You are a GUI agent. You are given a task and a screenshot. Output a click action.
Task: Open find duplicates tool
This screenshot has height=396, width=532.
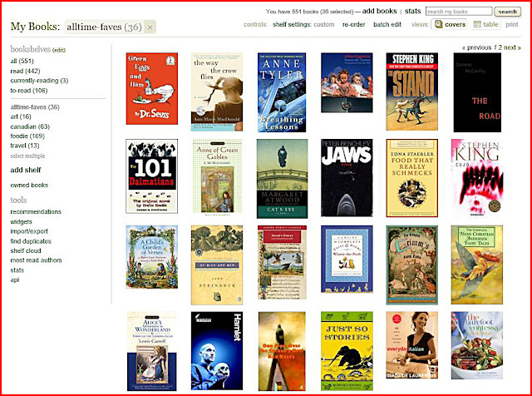point(31,241)
